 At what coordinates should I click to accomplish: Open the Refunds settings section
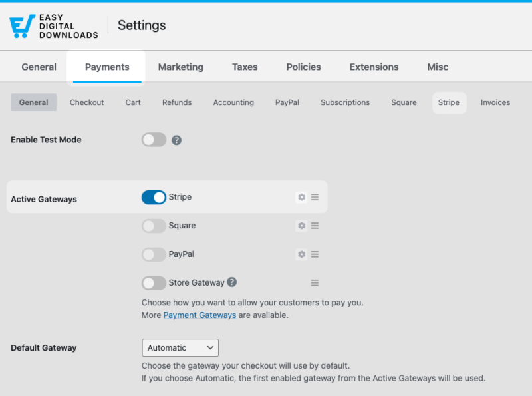(x=177, y=102)
